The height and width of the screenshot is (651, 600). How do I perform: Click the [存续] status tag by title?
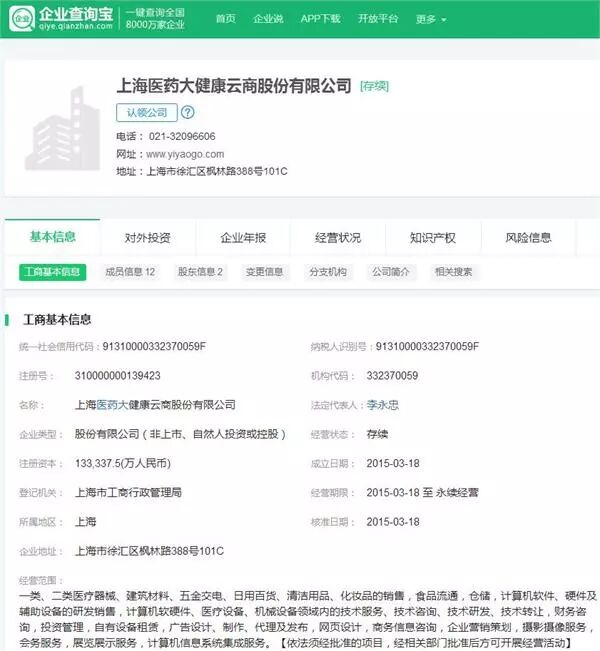click(x=374, y=86)
